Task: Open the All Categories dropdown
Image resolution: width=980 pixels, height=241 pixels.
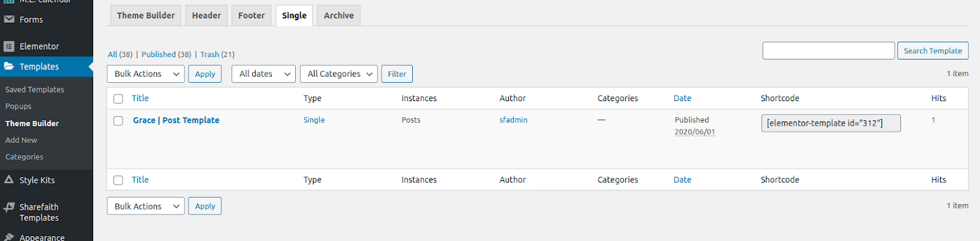Action: coord(339,74)
